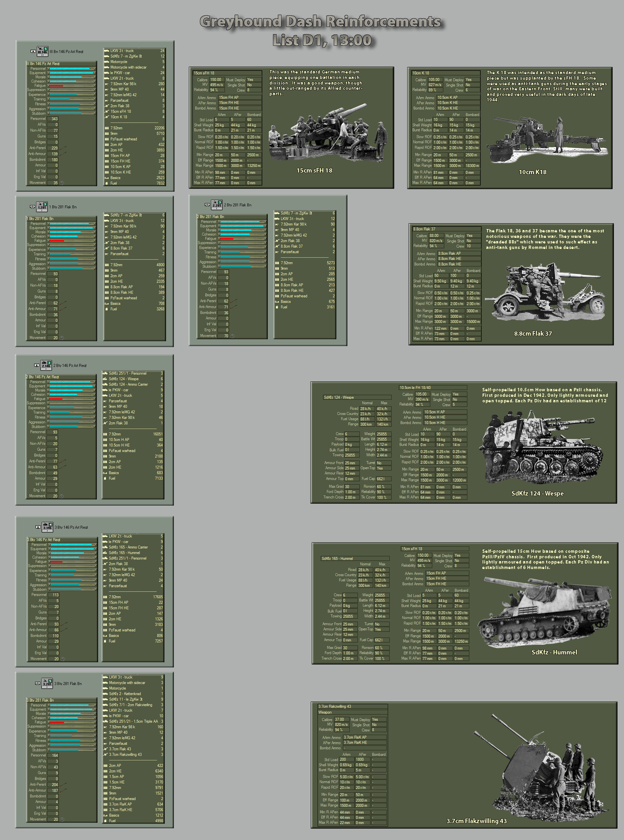Click small unit-type symbol left of III.146 counter
Viewport: 624px width, 840px height.
[33, 51]
